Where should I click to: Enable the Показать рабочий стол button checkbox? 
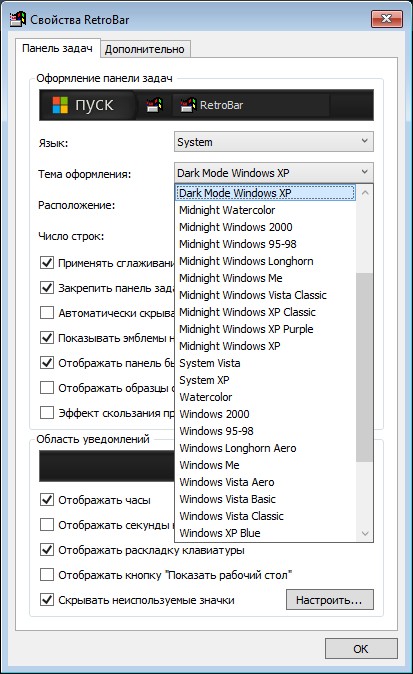click(x=47, y=575)
